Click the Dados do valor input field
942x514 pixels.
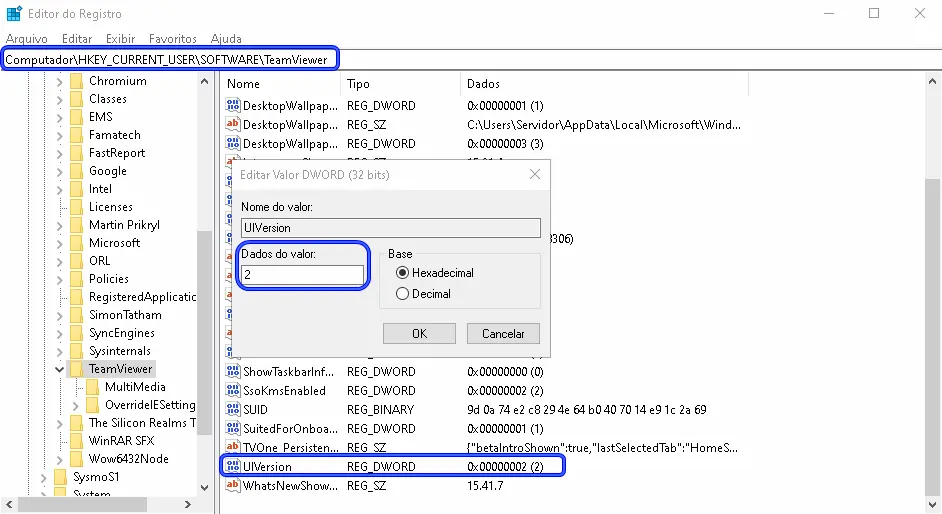coord(302,275)
